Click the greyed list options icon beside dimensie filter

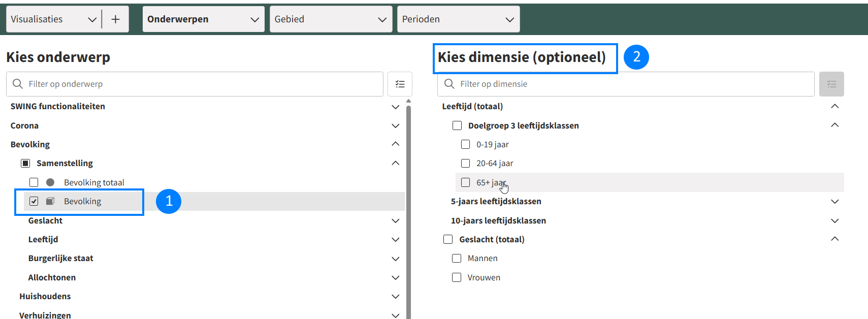tap(831, 84)
